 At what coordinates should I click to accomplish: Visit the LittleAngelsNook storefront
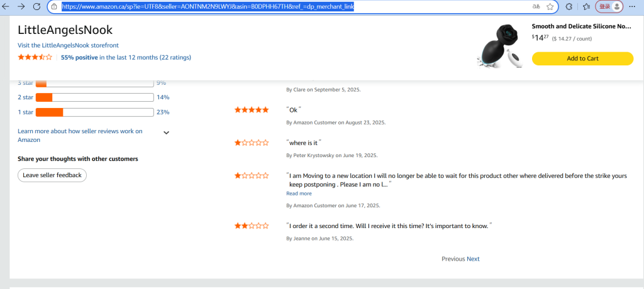click(69, 45)
